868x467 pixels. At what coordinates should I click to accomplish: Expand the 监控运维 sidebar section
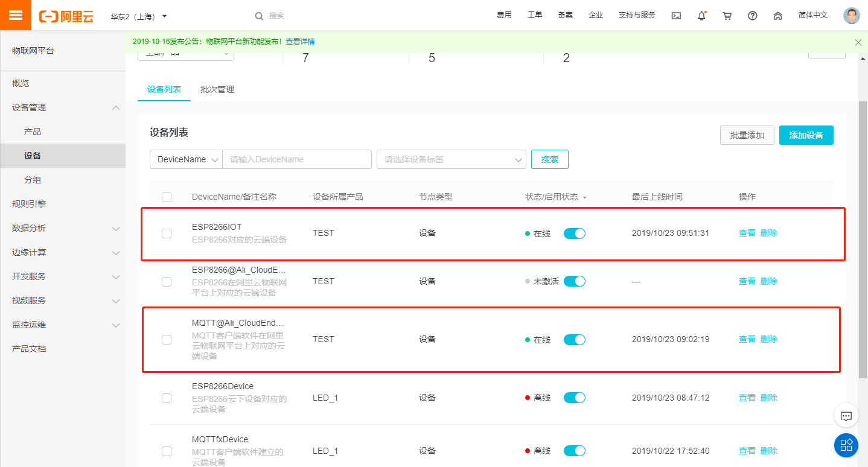click(x=116, y=325)
